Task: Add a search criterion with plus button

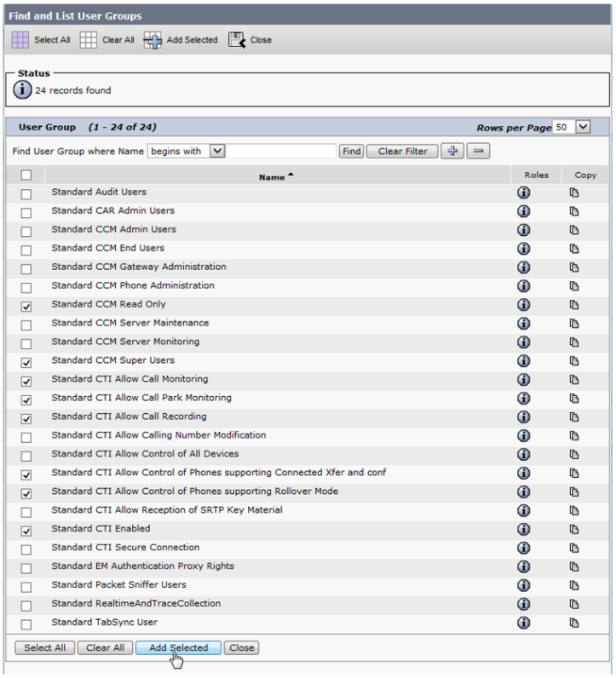Action: click(x=452, y=151)
